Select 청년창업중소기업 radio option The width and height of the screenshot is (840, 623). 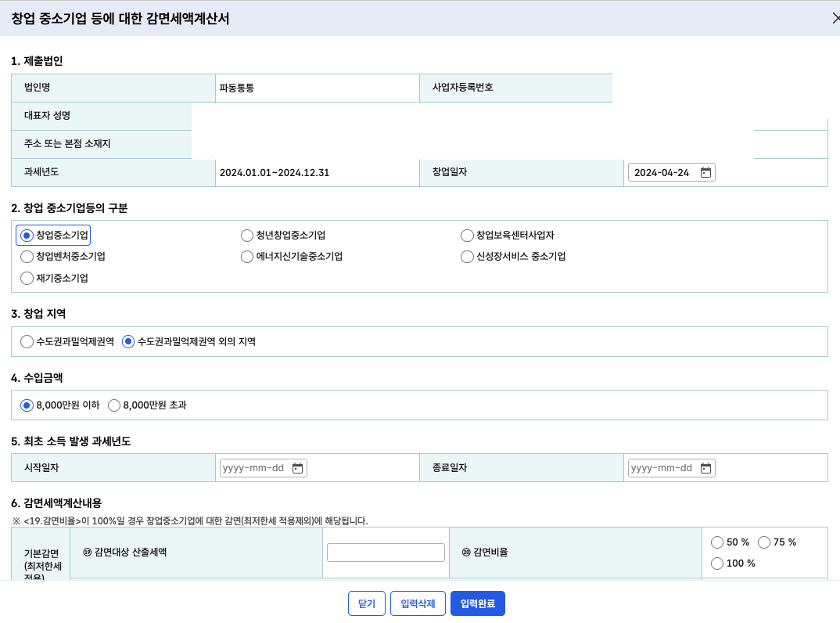248,236
